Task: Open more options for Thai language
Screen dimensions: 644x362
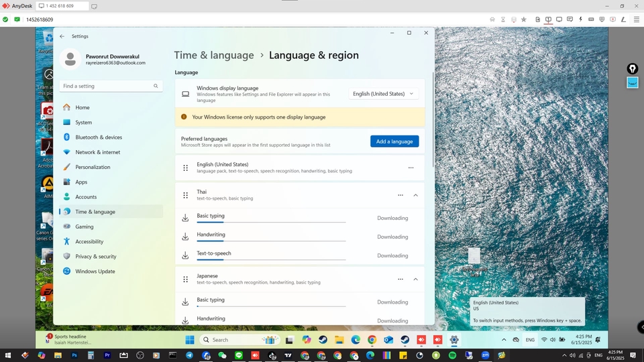Action: tap(400, 195)
